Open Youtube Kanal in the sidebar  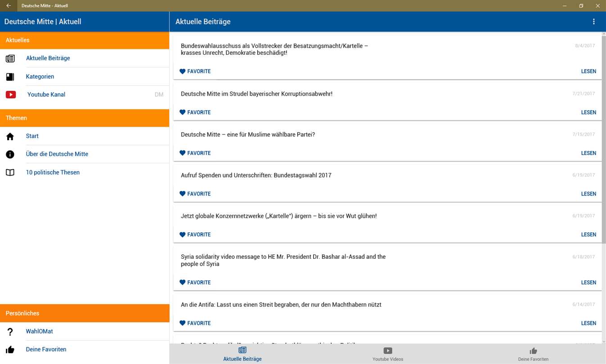coord(85,94)
